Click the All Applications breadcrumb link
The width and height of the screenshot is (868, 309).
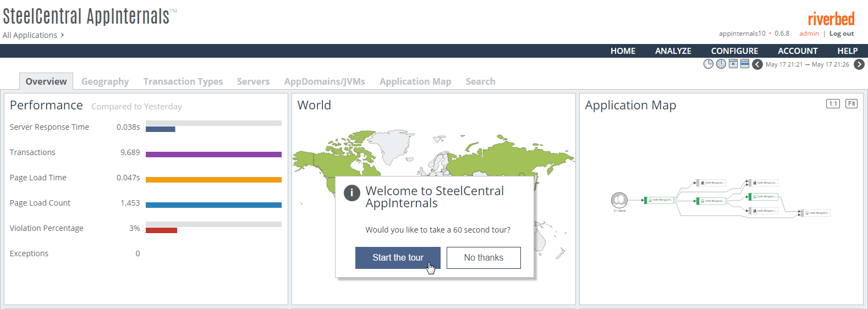(x=30, y=35)
